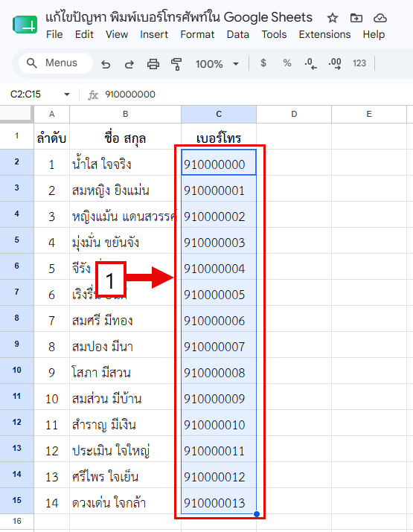Star this spreadsheet document
This screenshot has height=532, width=413.
[333, 18]
